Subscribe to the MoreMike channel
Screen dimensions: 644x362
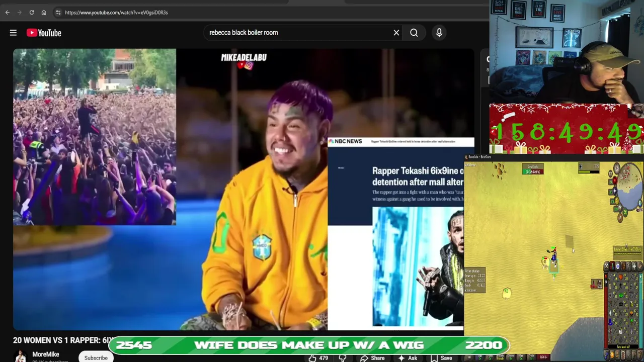[x=96, y=358]
